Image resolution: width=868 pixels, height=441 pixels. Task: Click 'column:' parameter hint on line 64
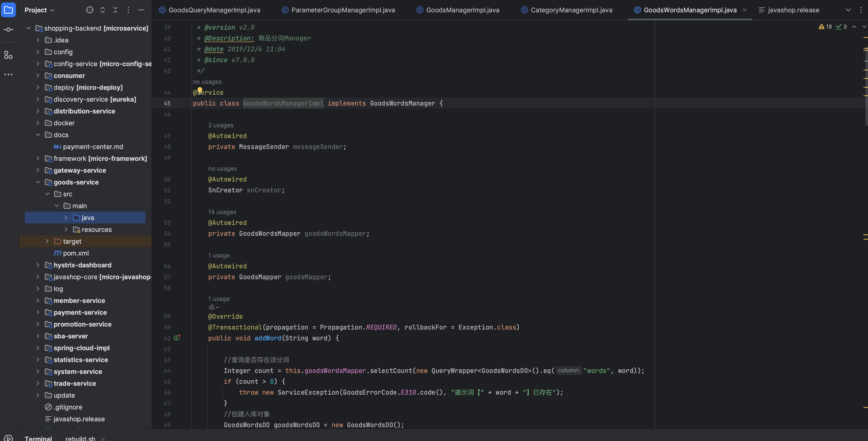(x=568, y=371)
